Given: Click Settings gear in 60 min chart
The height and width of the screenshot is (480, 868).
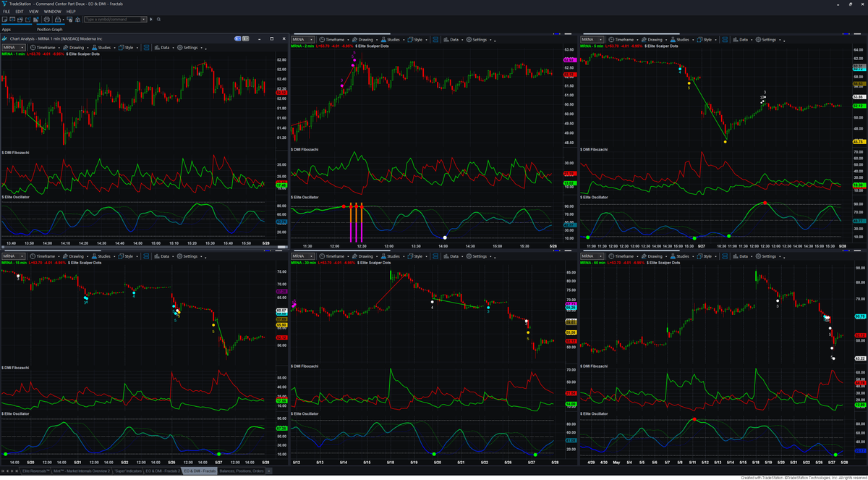Looking at the screenshot, I should pos(758,256).
